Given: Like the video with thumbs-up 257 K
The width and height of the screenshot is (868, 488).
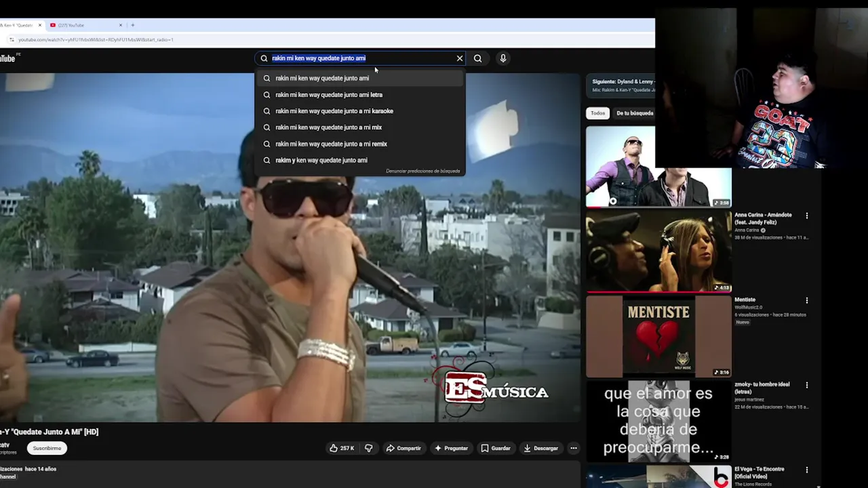Looking at the screenshot, I should [x=342, y=448].
